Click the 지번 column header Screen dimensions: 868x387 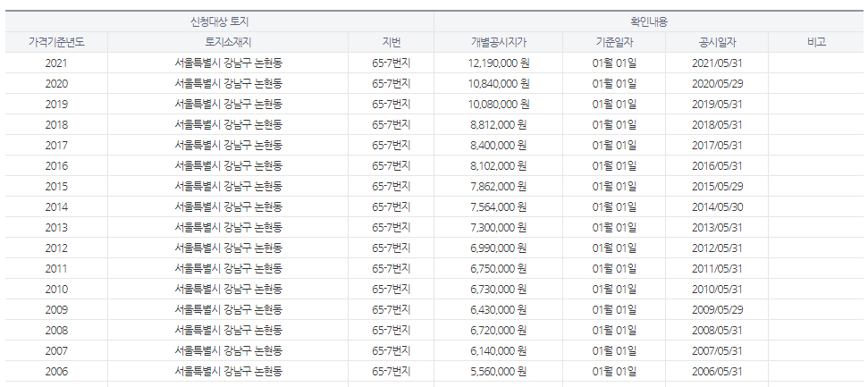pos(391,42)
